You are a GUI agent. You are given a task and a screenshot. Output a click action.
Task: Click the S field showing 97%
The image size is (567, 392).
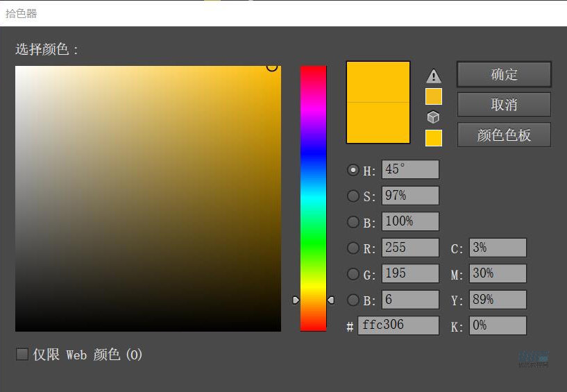pyautogui.click(x=410, y=195)
